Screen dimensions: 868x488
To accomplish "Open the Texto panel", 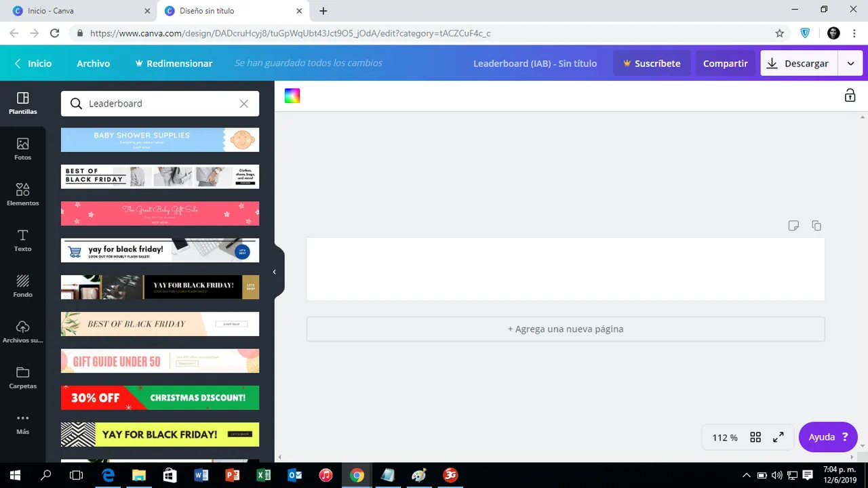I will click(x=22, y=241).
